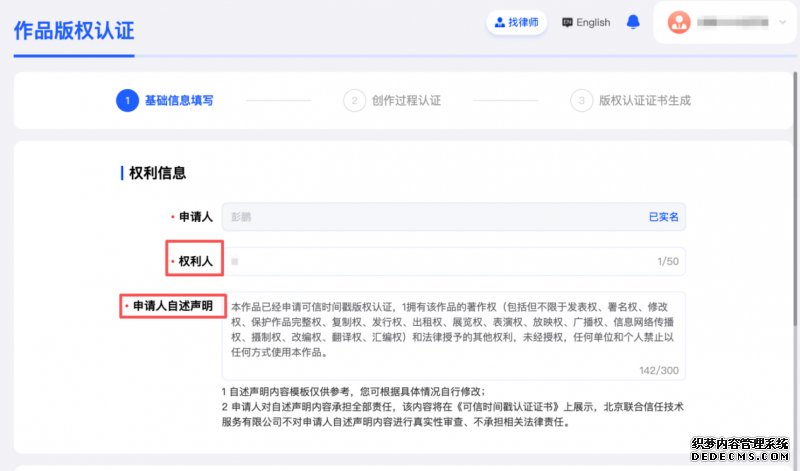Click the orange user avatar
The width and height of the screenshot is (800, 471).
click(679, 22)
